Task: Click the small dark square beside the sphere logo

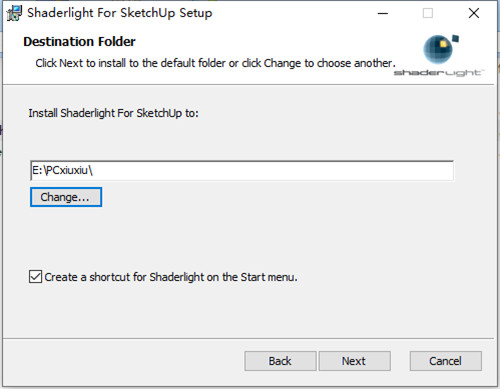Action: tap(455, 39)
